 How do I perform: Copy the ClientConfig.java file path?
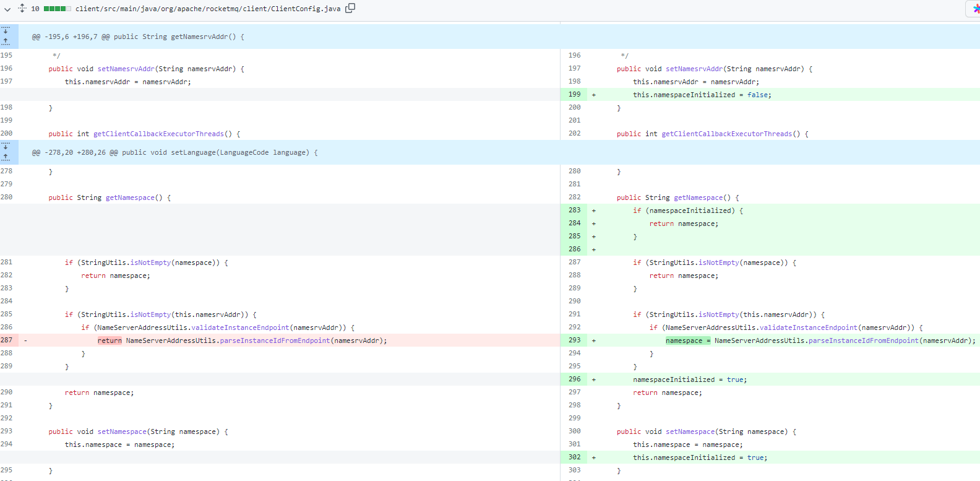pos(350,8)
